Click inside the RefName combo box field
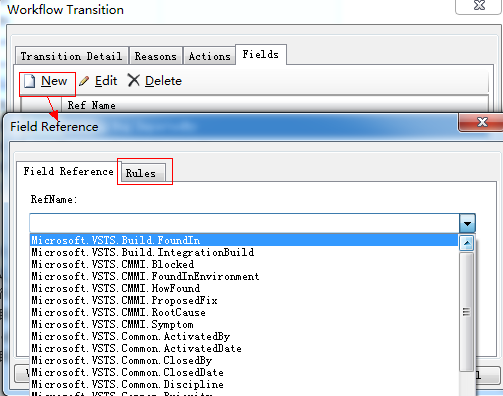This screenshot has width=503, height=396. pyautogui.click(x=244, y=223)
